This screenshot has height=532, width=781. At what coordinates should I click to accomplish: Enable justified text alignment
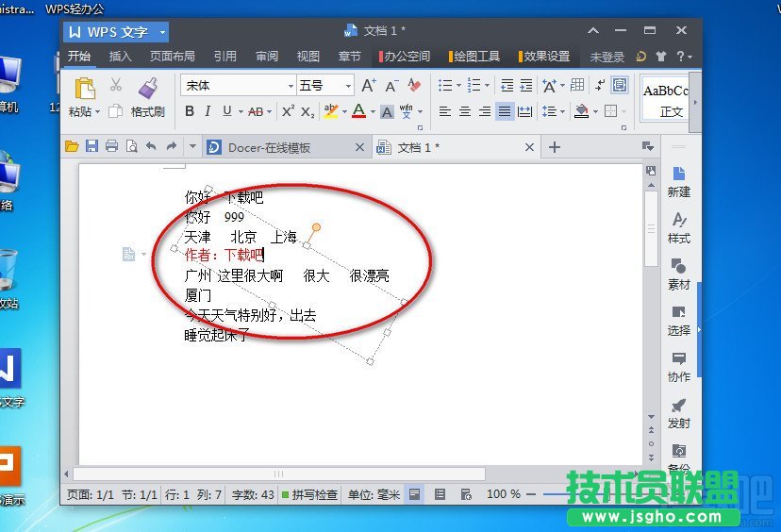tap(505, 111)
